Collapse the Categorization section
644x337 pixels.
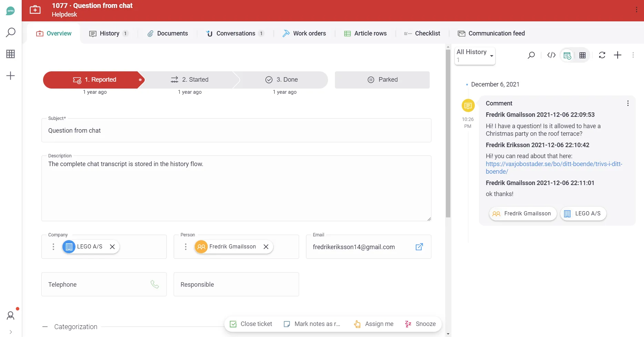coord(45,327)
